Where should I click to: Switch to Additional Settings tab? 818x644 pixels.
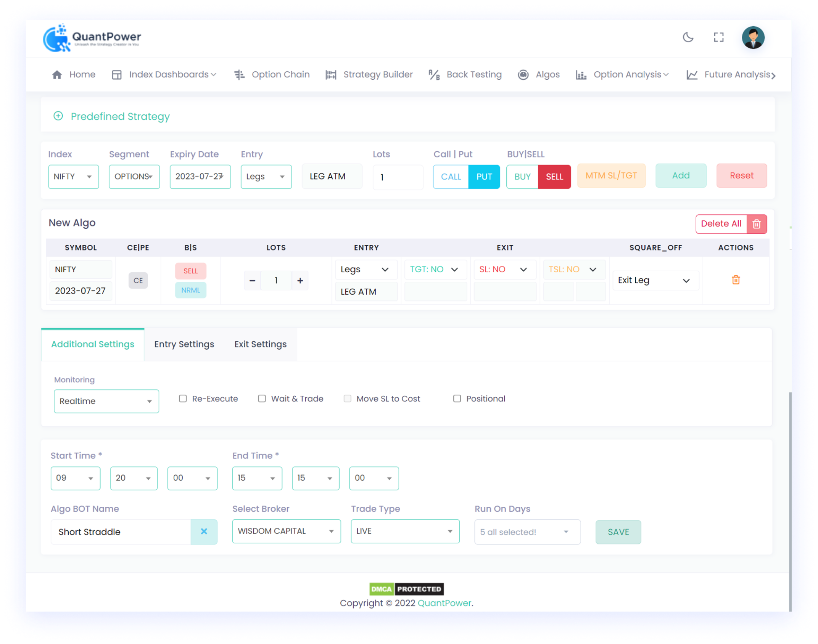click(x=92, y=344)
